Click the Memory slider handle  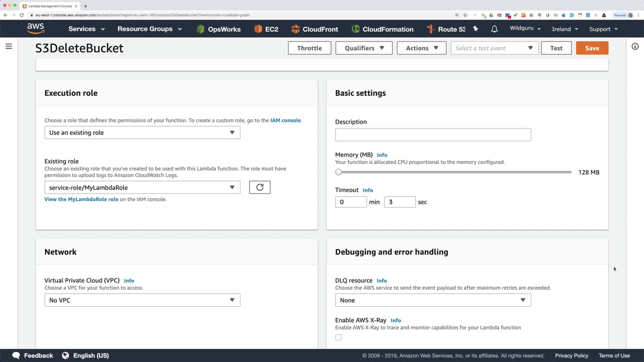pyautogui.click(x=339, y=172)
